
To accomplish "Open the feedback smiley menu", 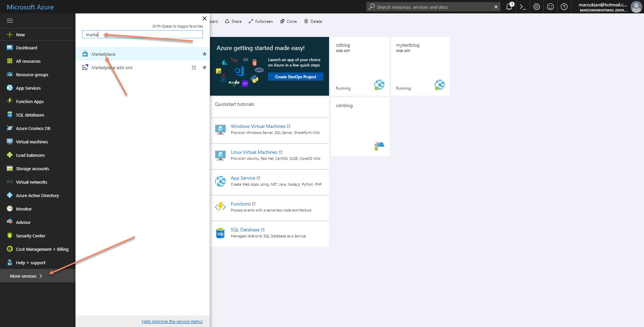I will (x=550, y=7).
